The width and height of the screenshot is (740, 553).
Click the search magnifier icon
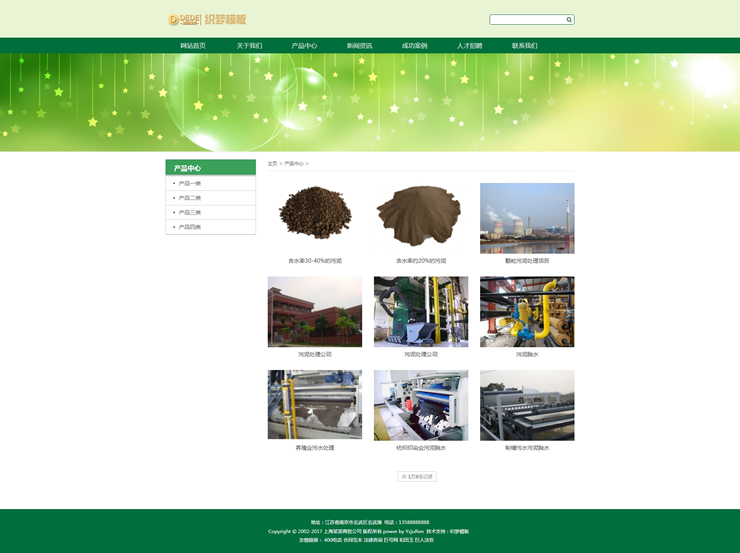(x=569, y=19)
